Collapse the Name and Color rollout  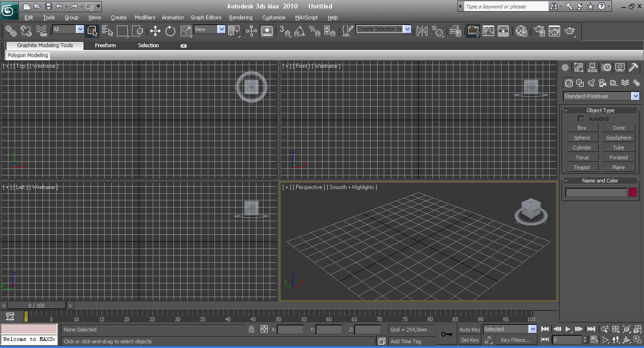pos(601,181)
